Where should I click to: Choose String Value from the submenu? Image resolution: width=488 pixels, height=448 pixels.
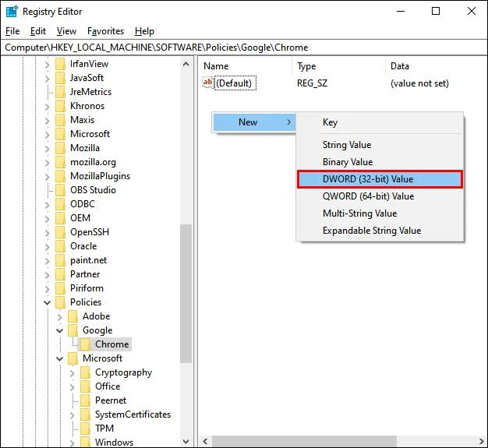[380, 145]
